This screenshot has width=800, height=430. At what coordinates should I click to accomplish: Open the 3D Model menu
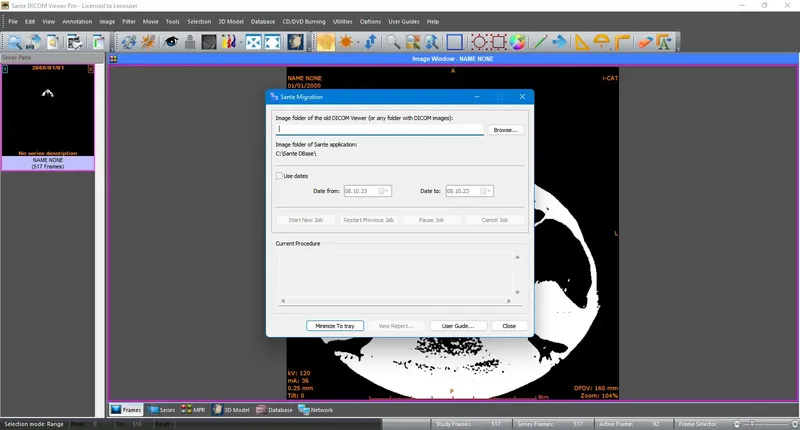[x=231, y=21]
